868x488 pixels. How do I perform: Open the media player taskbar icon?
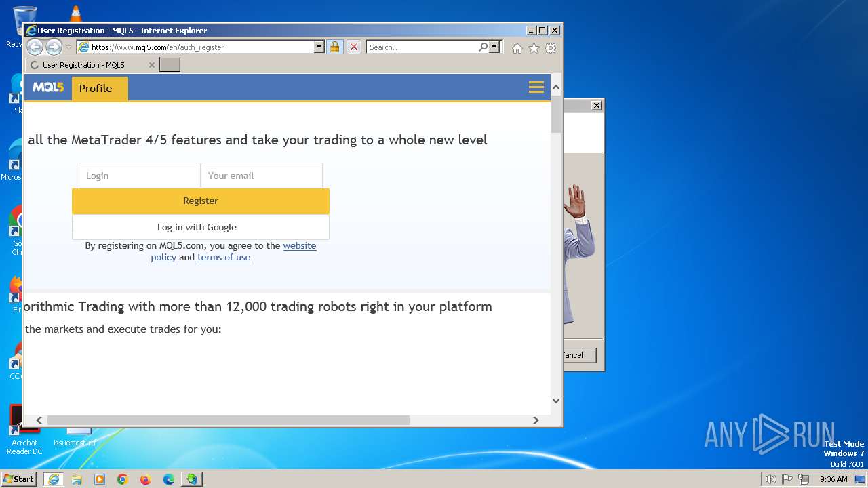click(100, 479)
